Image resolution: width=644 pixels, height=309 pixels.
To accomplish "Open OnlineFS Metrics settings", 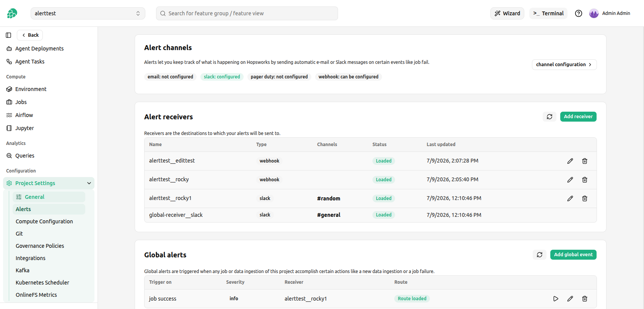I will coord(36,295).
